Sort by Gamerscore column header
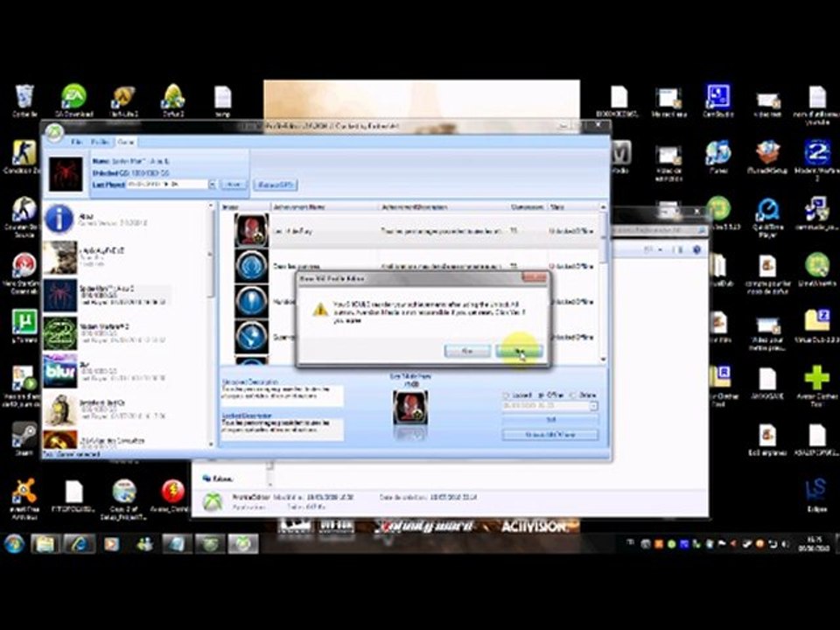 [x=528, y=206]
